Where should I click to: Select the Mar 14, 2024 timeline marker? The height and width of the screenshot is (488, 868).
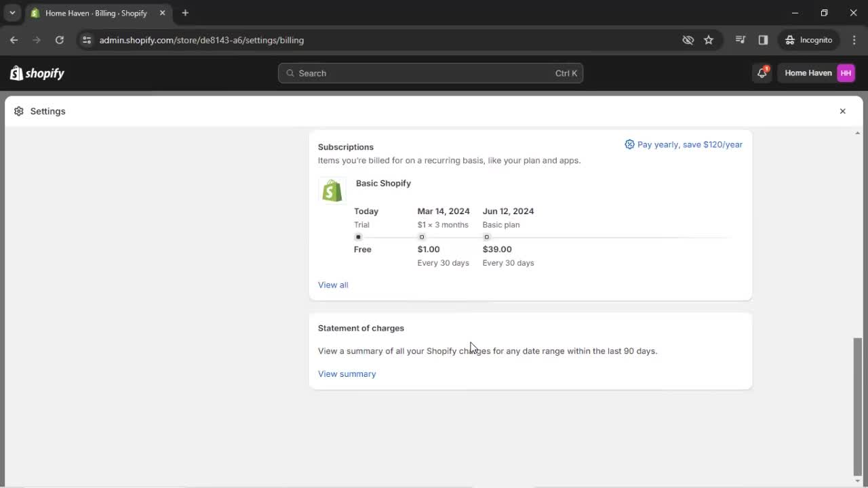[x=422, y=237]
